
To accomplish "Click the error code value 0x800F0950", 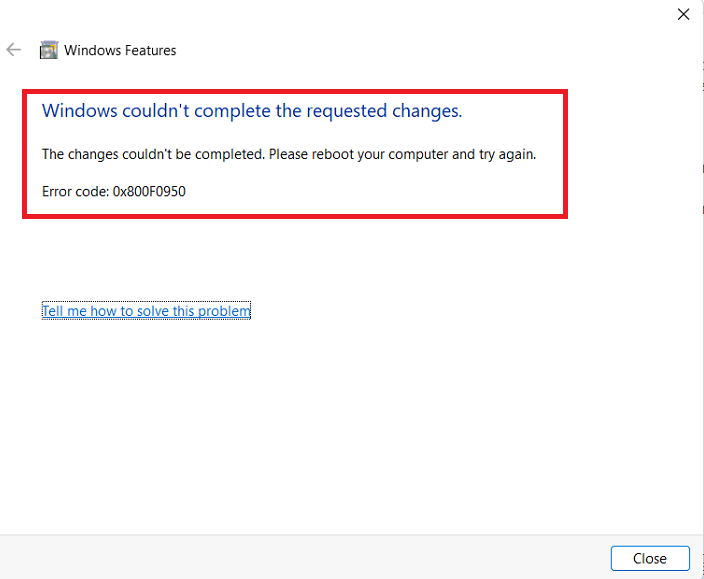I will pos(149,192).
